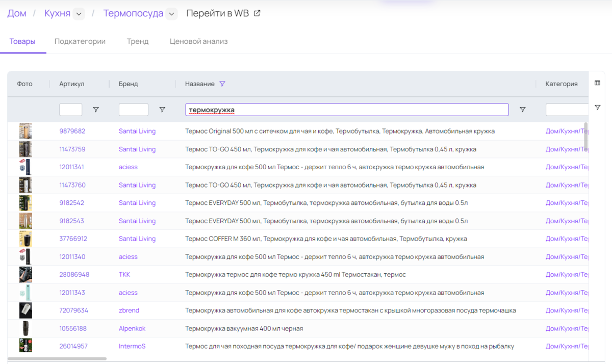Viewport: 612px width, 364px height.
Task: Click the purple filter icon next to Название header
Action: click(222, 84)
